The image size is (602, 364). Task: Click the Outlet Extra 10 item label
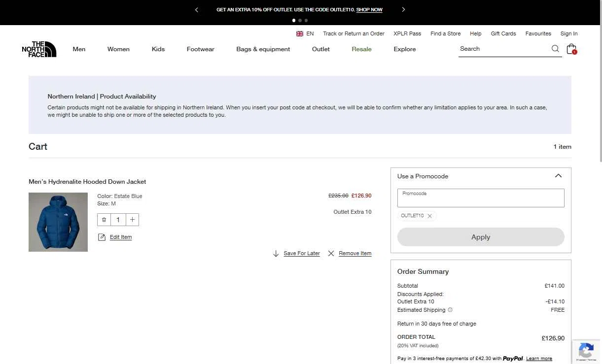point(353,212)
